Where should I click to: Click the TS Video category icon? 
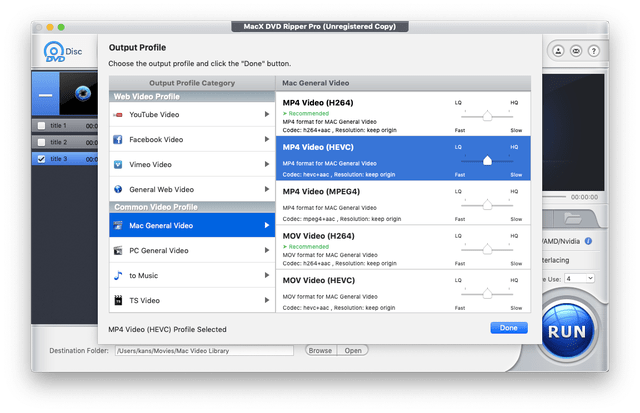click(x=118, y=300)
